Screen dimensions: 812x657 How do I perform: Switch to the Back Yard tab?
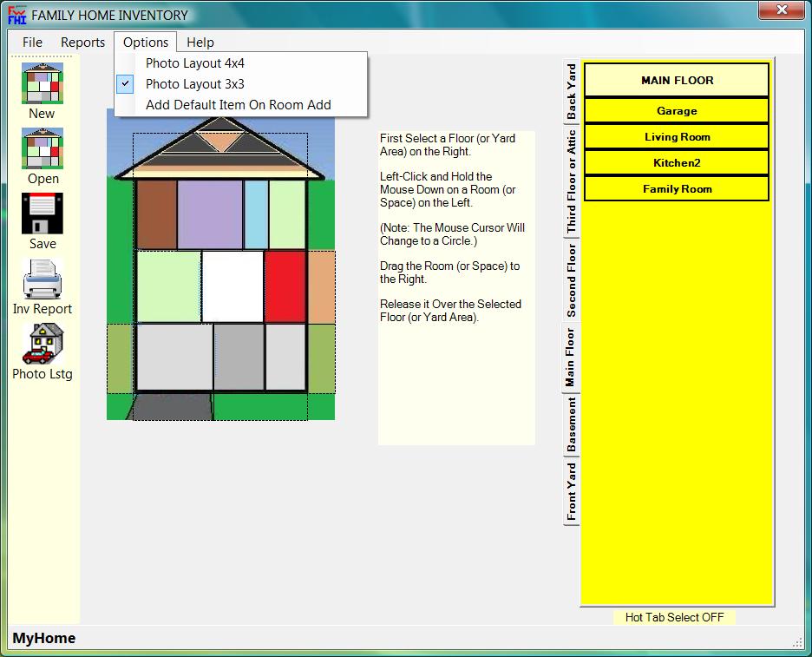571,92
